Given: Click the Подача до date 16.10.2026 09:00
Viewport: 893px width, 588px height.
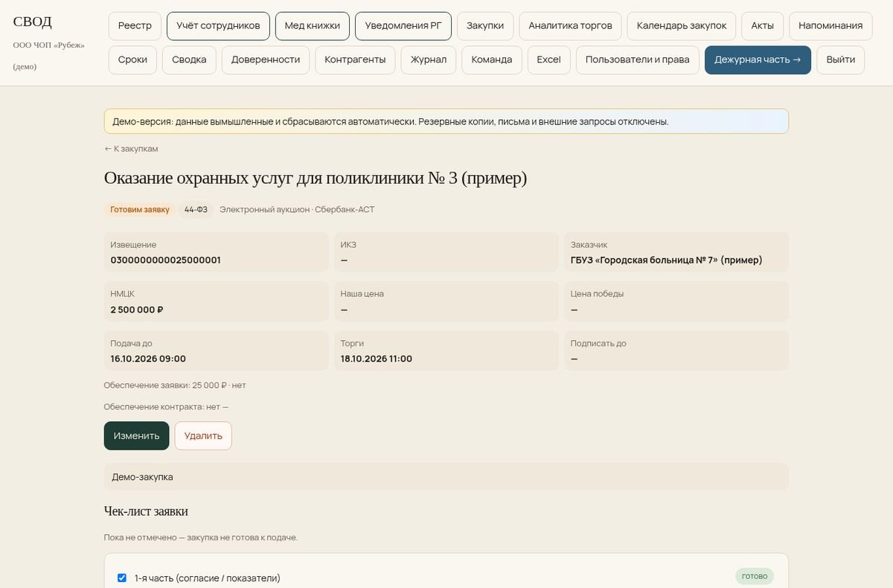Looking at the screenshot, I should pyautogui.click(x=148, y=359).
